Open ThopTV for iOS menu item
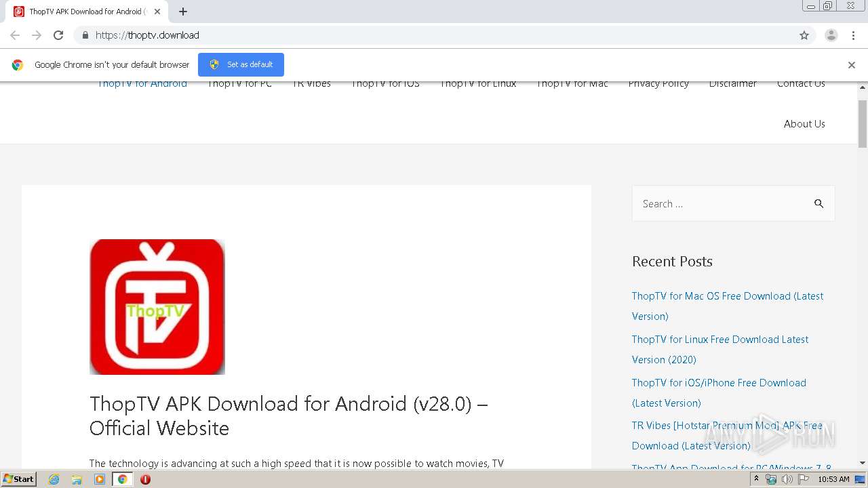 (385, 83)
